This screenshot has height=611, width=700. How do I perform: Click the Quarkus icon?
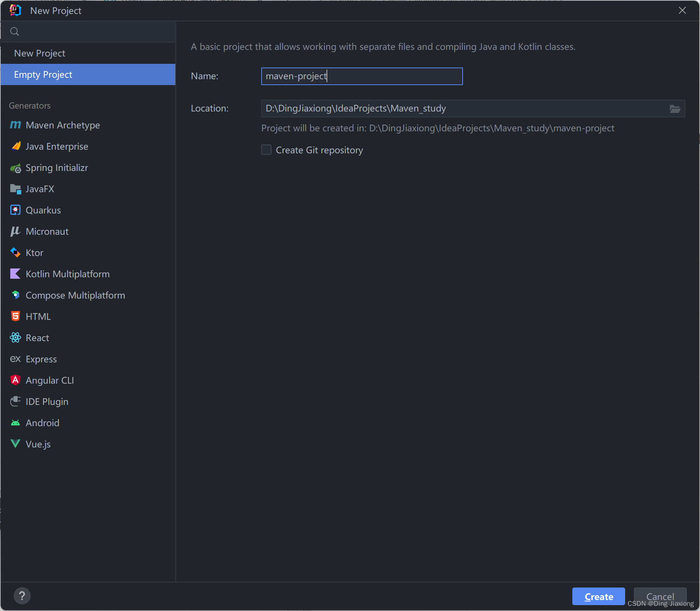click(x=15, y=210)
